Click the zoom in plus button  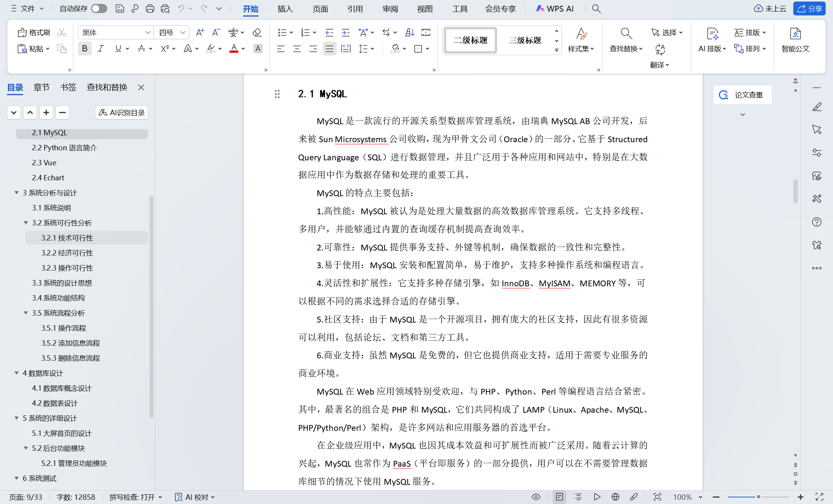[801, 497]
